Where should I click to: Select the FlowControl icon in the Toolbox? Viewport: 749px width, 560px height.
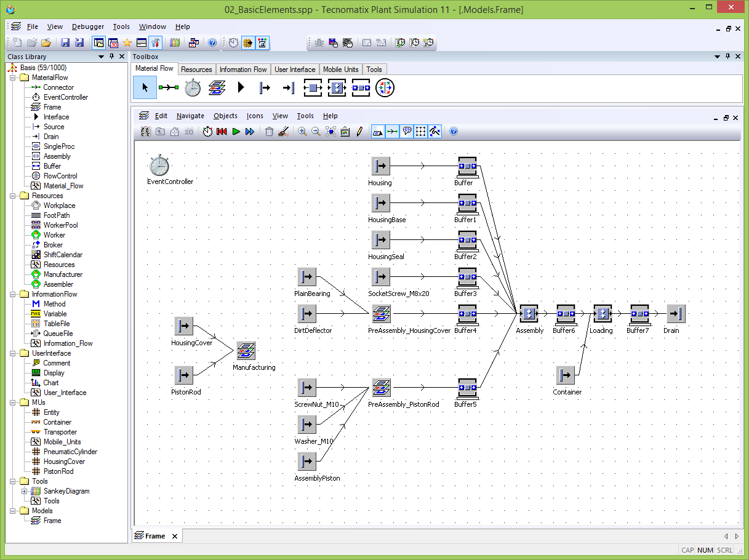[x=385, y=88]
